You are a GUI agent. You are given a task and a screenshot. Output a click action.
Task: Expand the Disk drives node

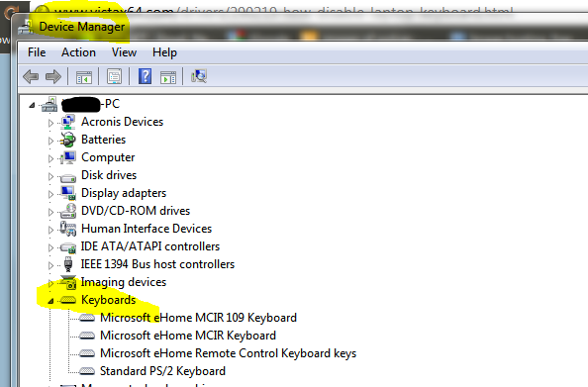50,176
